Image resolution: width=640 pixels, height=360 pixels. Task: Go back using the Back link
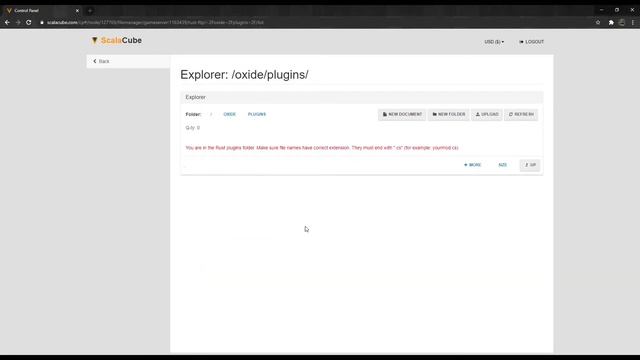click(x=101, y=61)
